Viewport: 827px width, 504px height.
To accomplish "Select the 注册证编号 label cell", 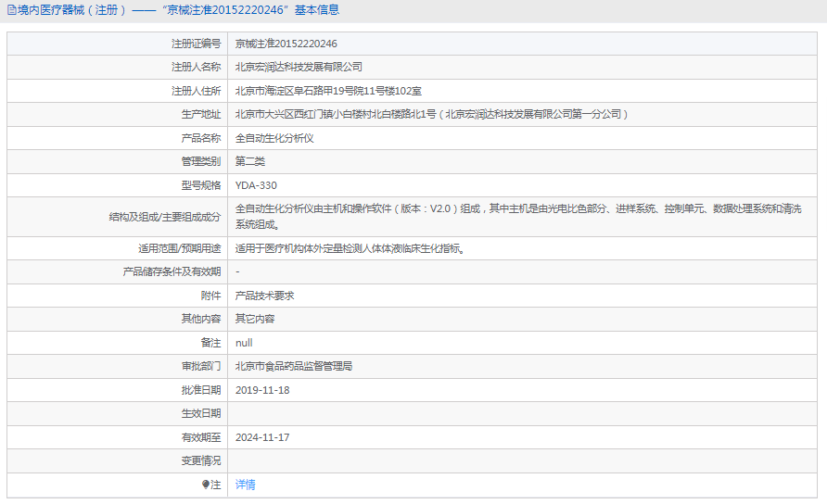I will click(117, 44).
